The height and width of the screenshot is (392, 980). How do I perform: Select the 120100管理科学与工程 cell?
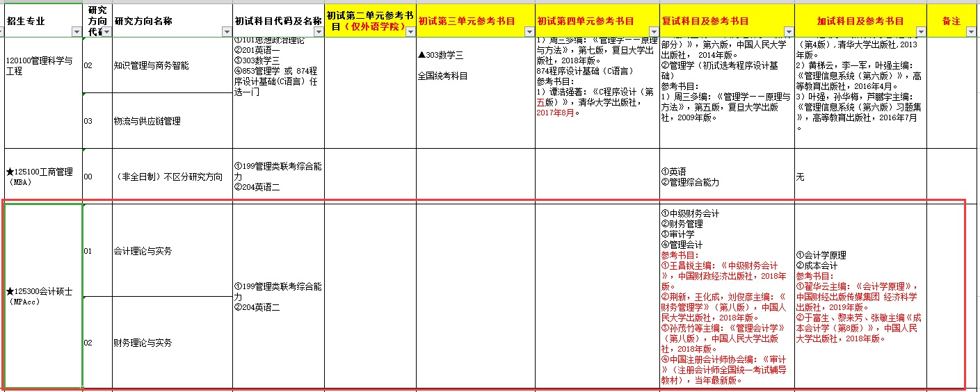[x=43, y=92]
